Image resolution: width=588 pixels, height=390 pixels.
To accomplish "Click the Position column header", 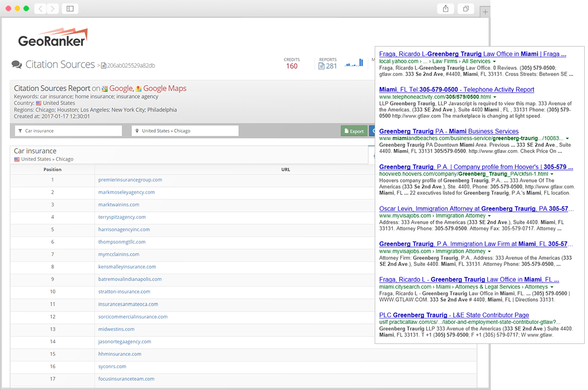I will click(x=53, y=170).
